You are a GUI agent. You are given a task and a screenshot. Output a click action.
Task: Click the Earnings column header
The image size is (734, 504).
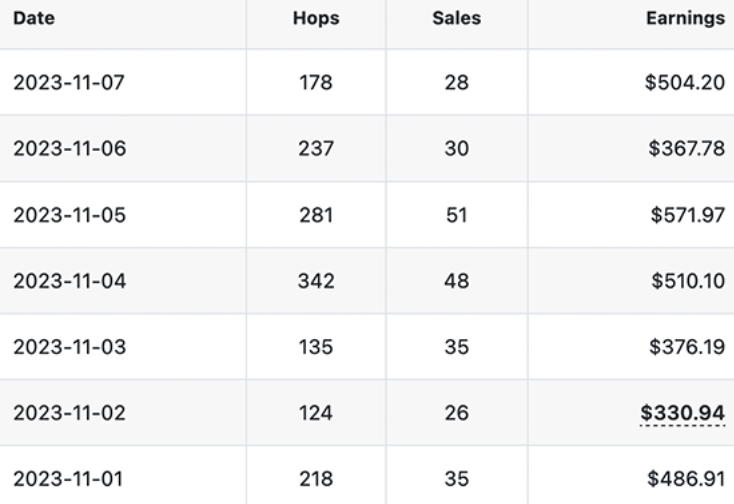pyautogui.click(x=685, y=18)
